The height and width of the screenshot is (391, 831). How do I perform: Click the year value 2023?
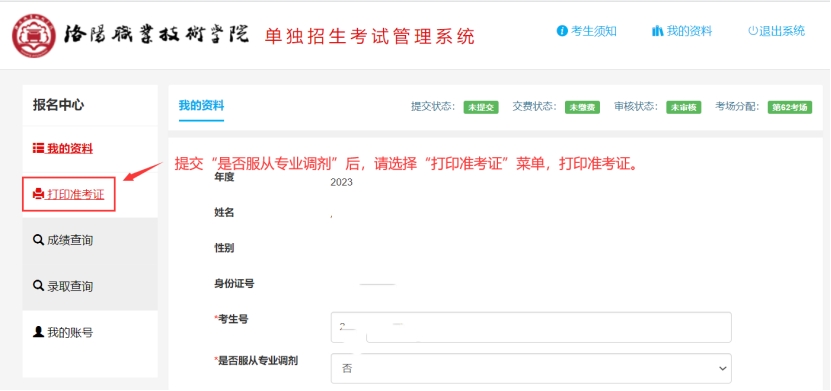[x=341, y=183]
